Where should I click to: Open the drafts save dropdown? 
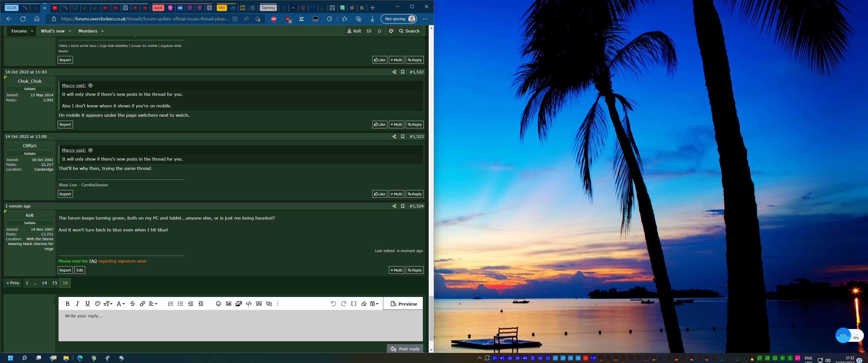click(x=374, y=304)
